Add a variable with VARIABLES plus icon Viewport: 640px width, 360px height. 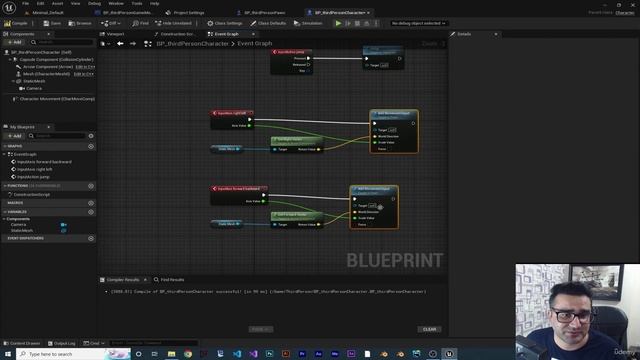(x=91, y=212)
